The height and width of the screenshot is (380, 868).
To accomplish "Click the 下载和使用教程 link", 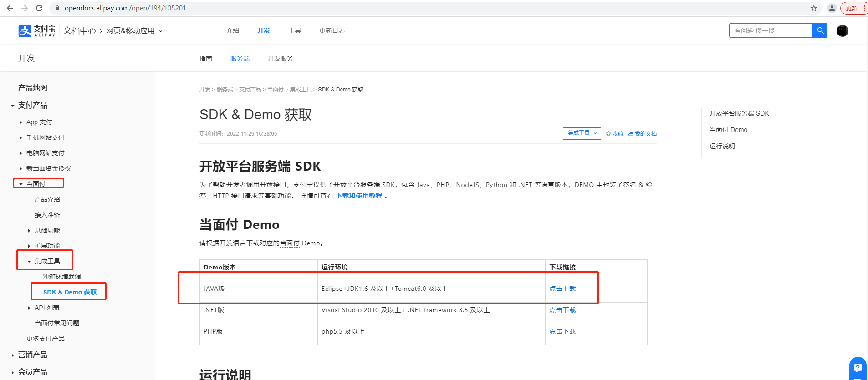I will click(x=359, y=196).
